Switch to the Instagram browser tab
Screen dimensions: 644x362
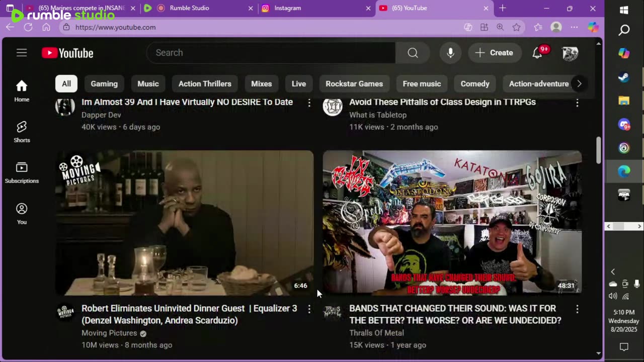coord(317,8)
